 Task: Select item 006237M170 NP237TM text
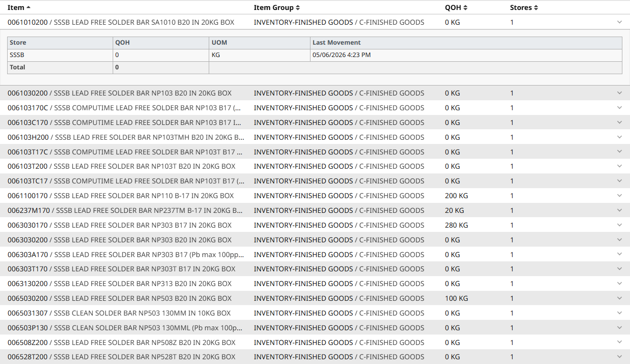(126, 211)
